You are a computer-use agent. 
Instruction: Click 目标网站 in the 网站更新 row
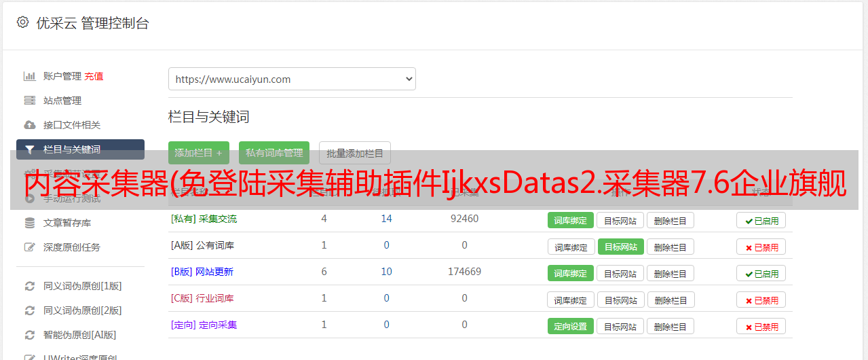620,273
